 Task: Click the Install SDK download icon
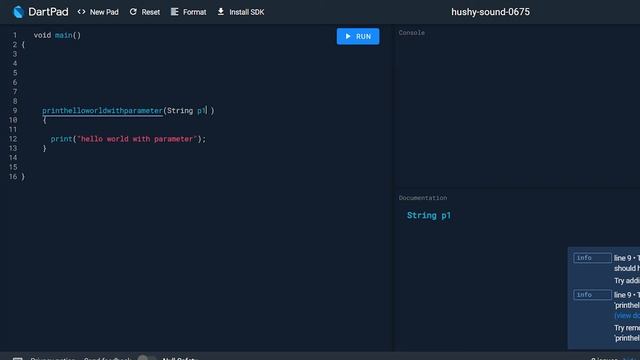tap(221, 12)
